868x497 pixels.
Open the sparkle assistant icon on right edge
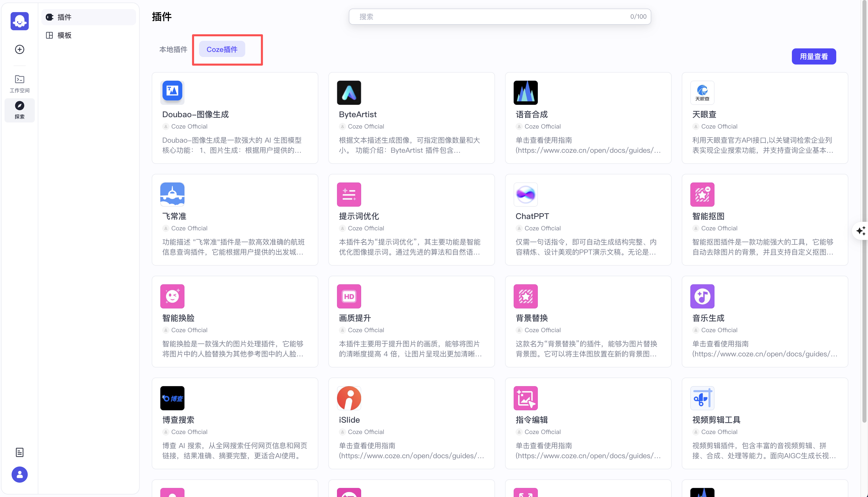tap(861, 231)
